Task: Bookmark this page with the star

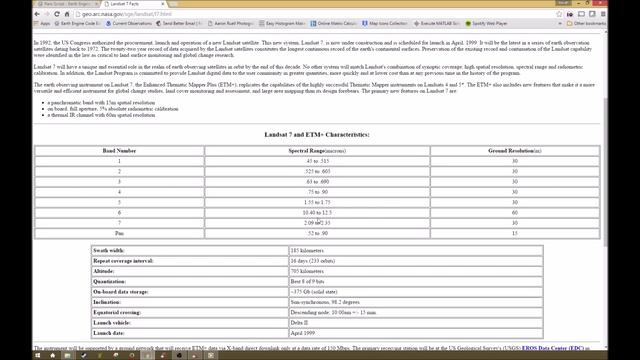Action: click(x=559, y=14)
